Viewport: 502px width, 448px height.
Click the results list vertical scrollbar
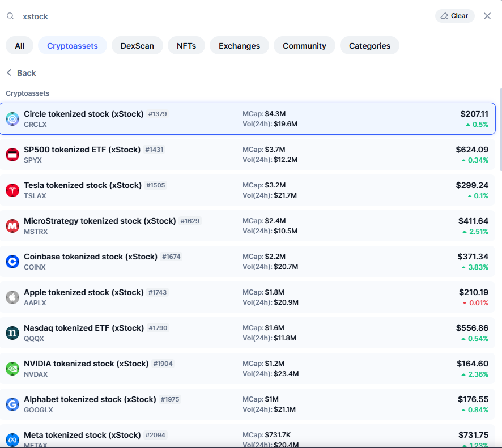[500, 130]
